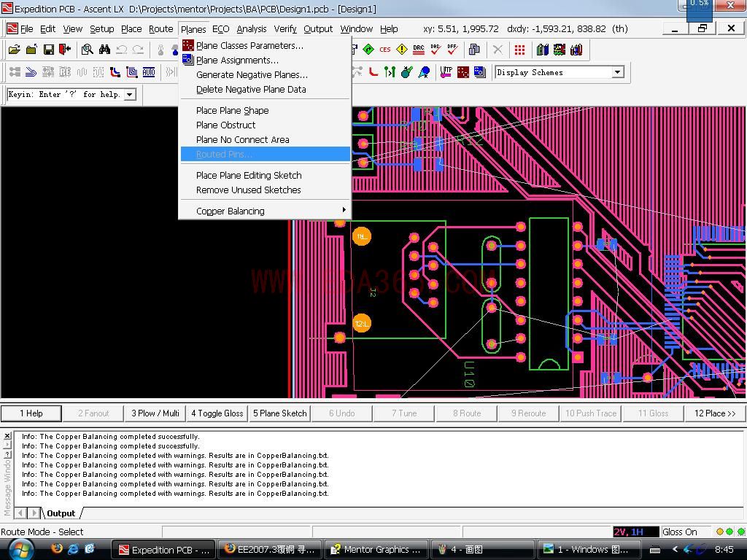Screen dimensions: 747x560
Task: Choose Place Plane Shape from menu
Action: 232,111
